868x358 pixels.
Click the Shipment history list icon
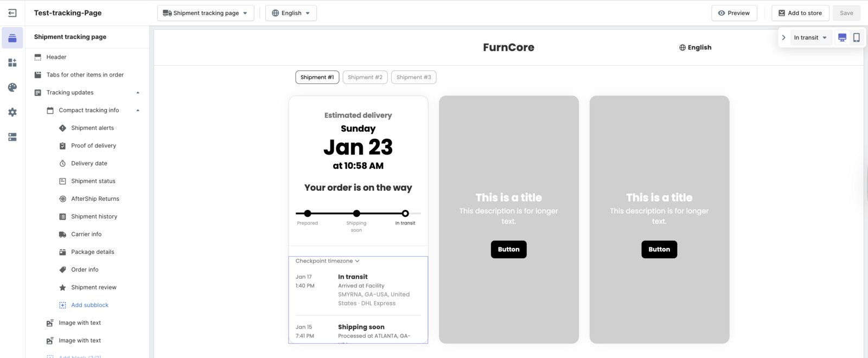tap(62, 216)
